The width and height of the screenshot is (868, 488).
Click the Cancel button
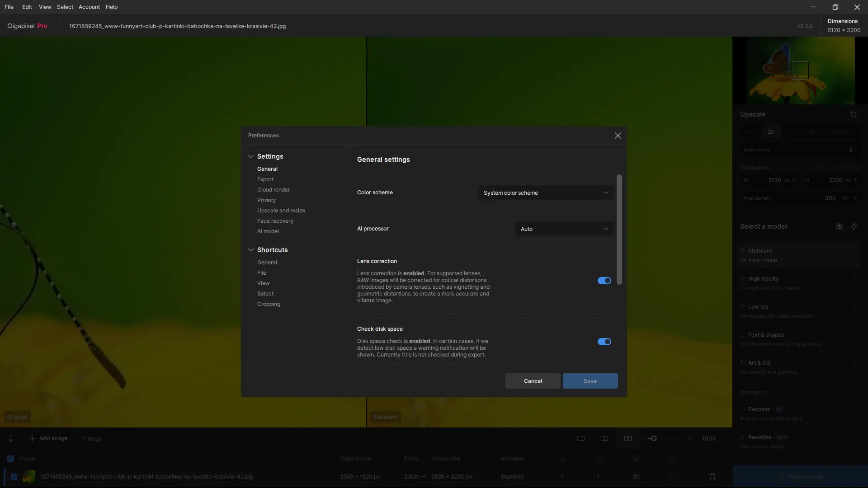pos(533,381)
